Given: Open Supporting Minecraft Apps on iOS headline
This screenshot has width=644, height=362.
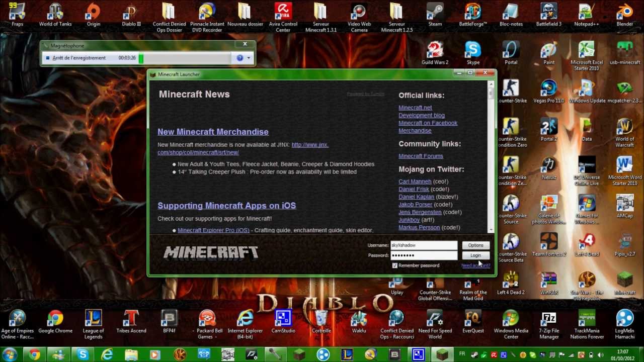Looking at the screenshot, I should coord(226,206).
